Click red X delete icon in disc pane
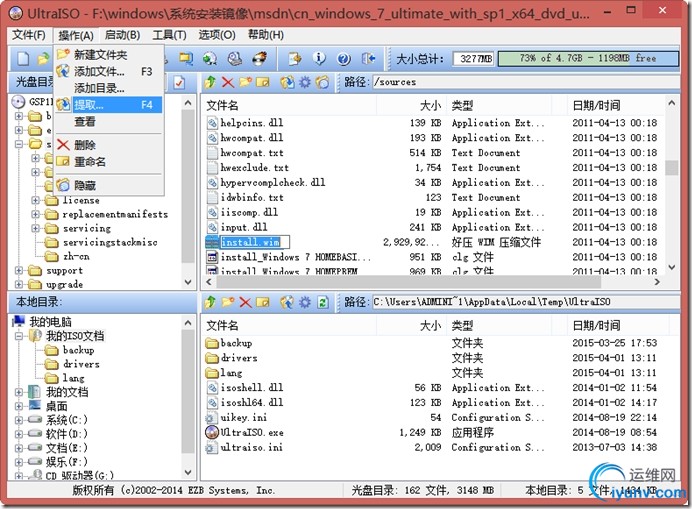The width and height of the screenshot is (692, 509). coord(228,82)
